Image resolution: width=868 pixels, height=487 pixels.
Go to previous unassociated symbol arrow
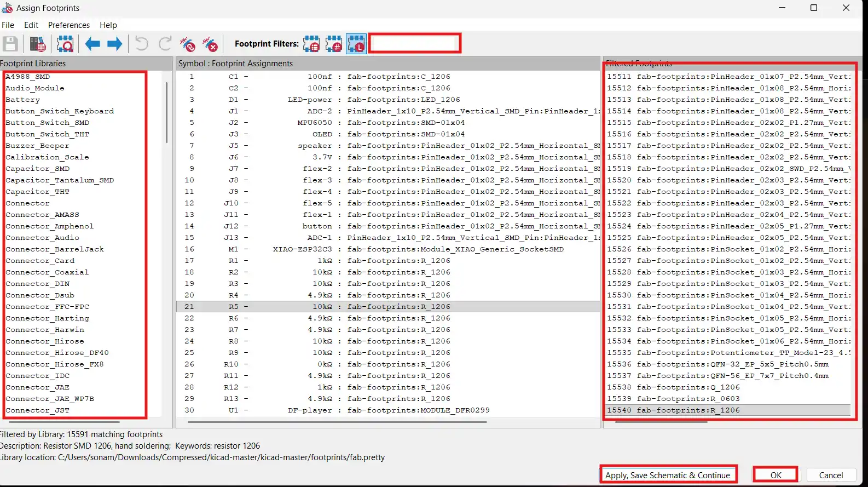[x=92, y=44]
